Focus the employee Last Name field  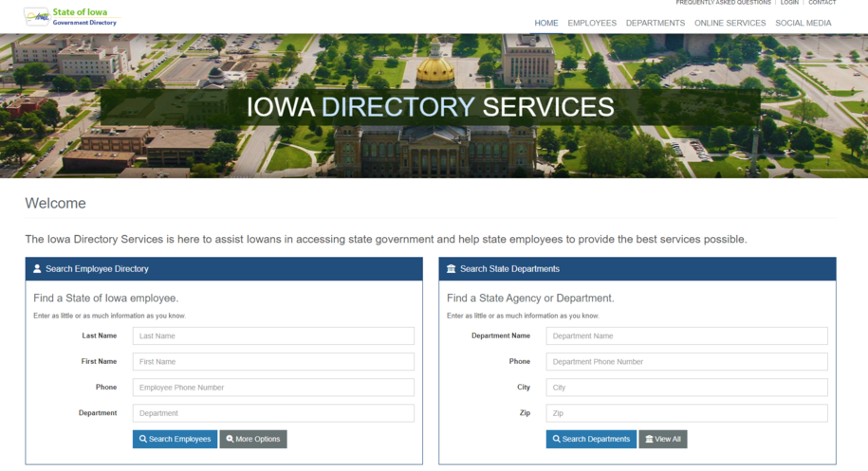273,335
